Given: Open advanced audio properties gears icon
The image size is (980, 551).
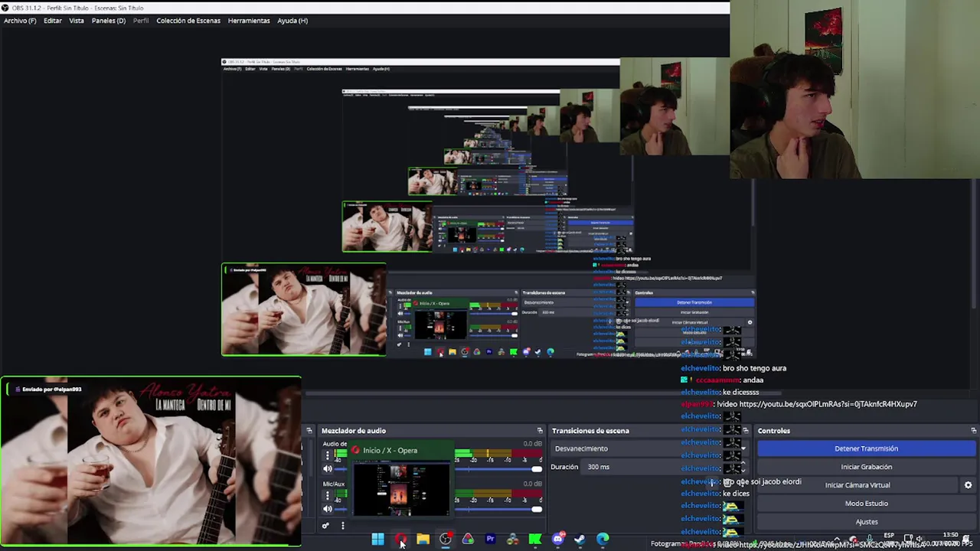Looking at the screenshot, I should coord(325,526).
